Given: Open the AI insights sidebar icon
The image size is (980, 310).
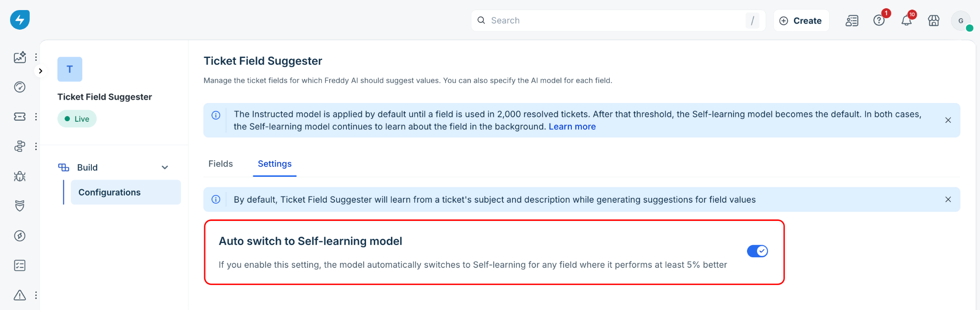Looking at the screenshot, I should tap(20, 57).
